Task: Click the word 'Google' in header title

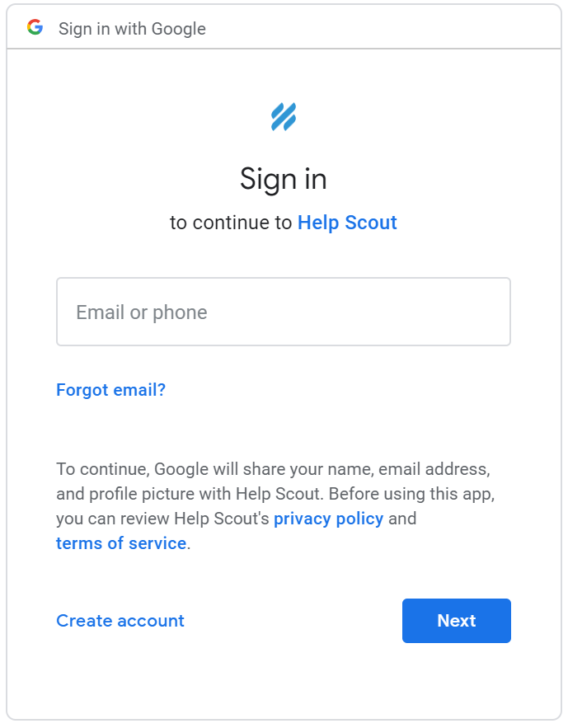Action: 179,29
